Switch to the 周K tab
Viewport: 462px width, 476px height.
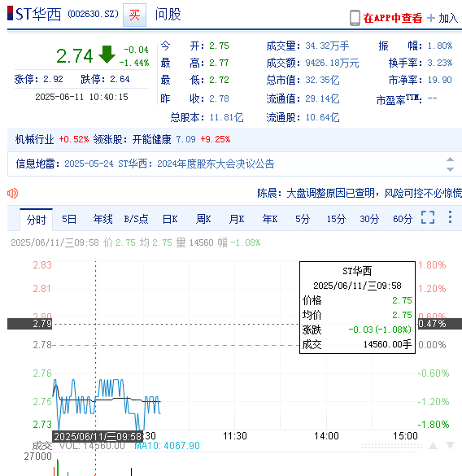coord(203,219)
